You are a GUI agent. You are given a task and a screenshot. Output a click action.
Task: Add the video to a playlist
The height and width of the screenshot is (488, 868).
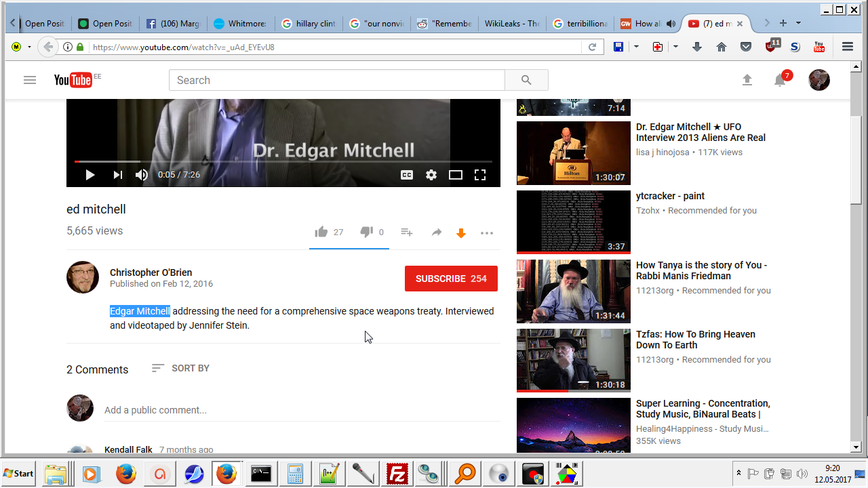(x=407, y=232)
